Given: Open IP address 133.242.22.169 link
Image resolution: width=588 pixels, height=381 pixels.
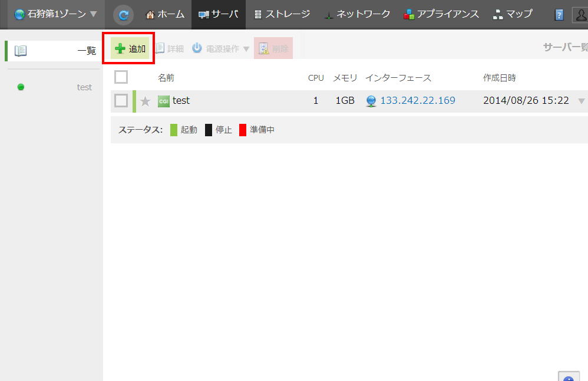Looking at the screenshot, I should coord(418,101).
